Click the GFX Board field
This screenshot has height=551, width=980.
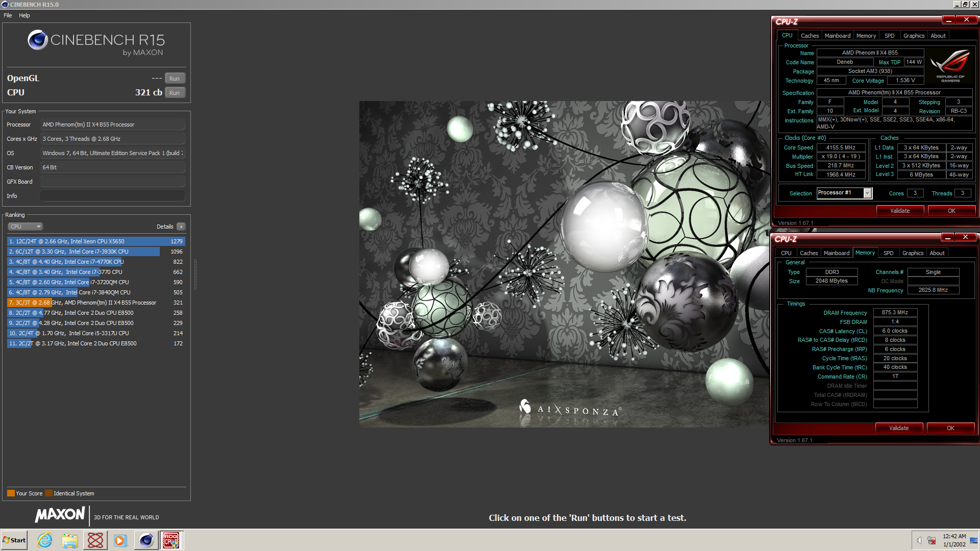coord(112,182)
